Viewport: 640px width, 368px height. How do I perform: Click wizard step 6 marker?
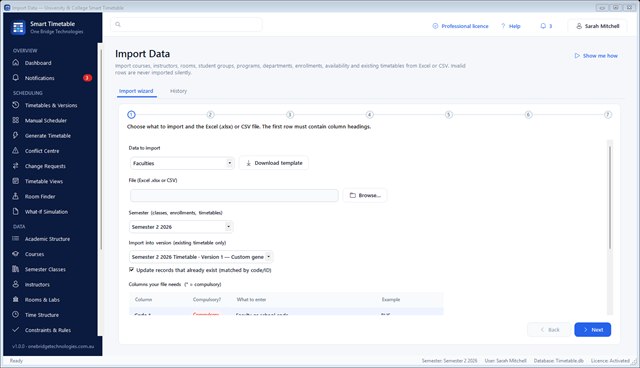pyautogui.click(x=528, y=115)
